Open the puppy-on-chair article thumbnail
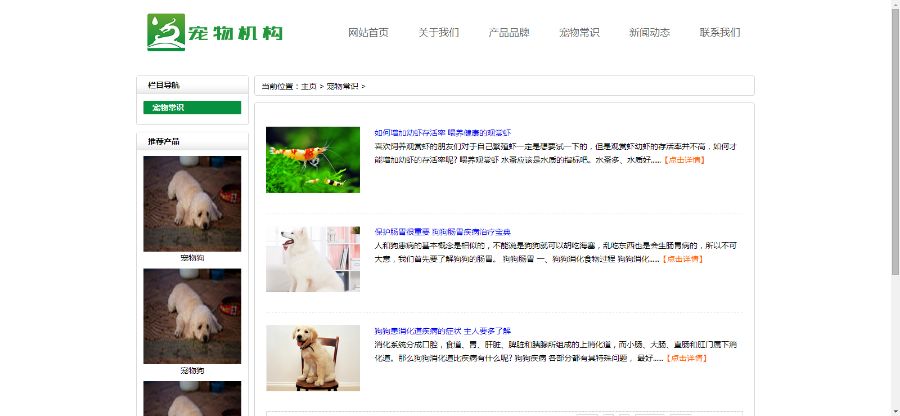 click(313, 358)
